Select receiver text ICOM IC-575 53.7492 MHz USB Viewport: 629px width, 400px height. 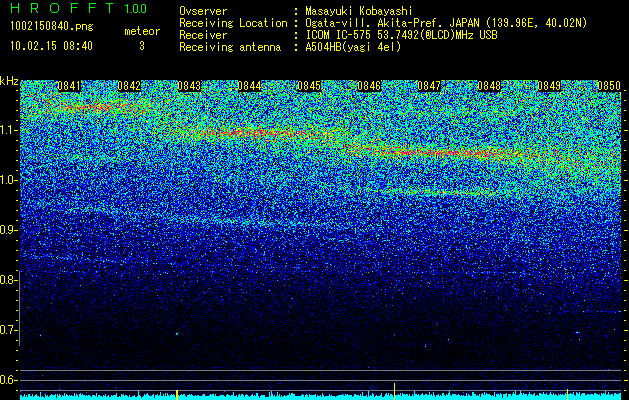point(401,35)
